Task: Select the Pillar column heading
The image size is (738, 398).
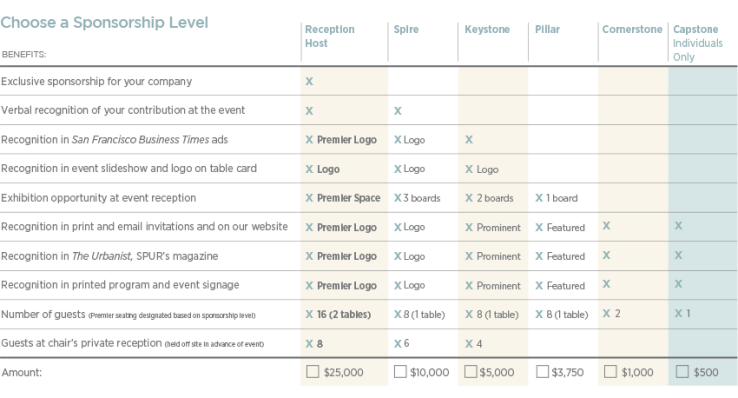Action: pos(547,29)
